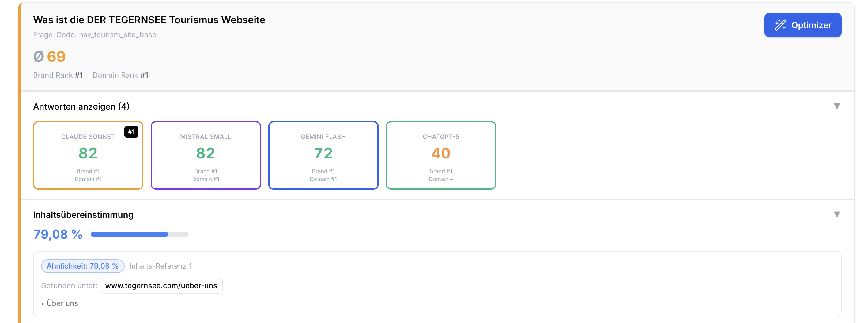Collapse the Antworten anzeigen section arrow

click(836, 106)
